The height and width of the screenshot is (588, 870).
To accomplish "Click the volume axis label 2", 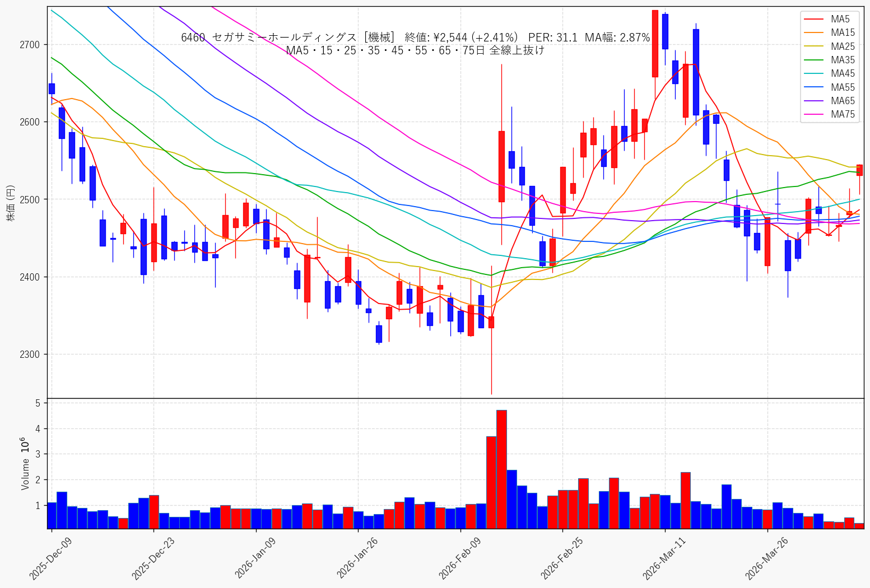I will pyautogui.click(x=39, y=480).
